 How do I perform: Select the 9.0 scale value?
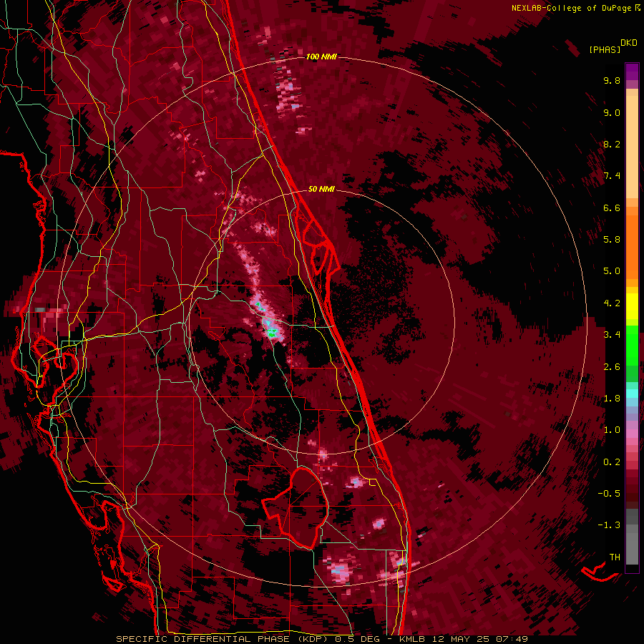tap(612, 112)
